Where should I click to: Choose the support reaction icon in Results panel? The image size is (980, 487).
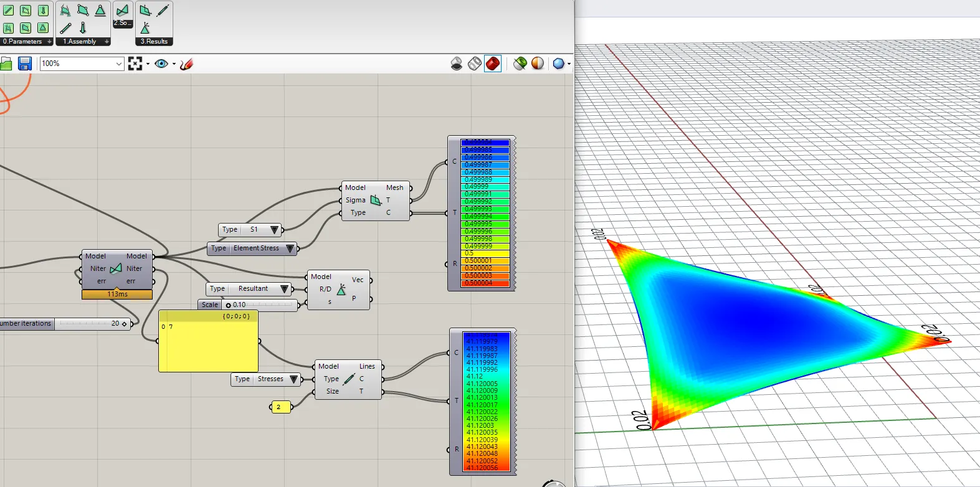(145, 28)
